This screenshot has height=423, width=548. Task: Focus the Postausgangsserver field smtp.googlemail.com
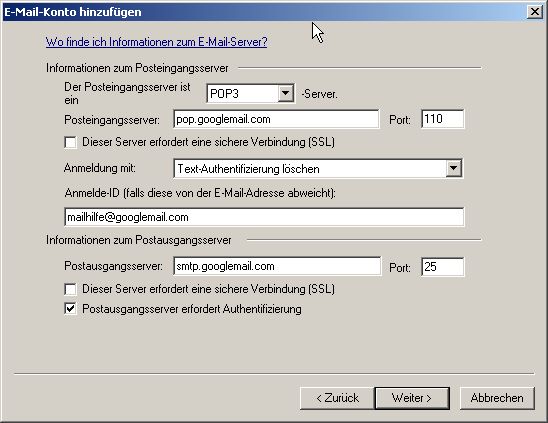pos(277,266)
